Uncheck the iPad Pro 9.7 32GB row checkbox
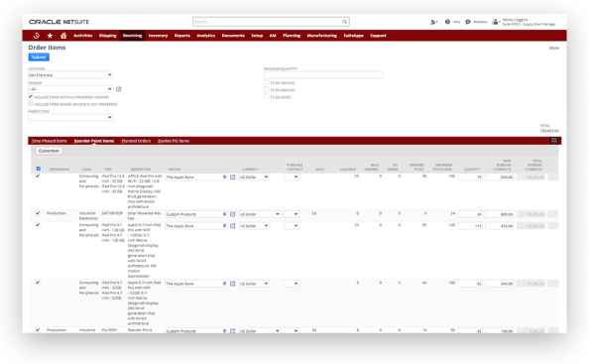The height and width of the screenshot is (364, 589). click(38, 283)
